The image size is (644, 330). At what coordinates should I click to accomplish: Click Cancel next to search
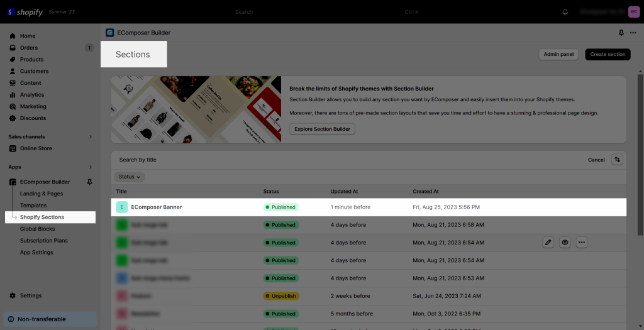596,160
